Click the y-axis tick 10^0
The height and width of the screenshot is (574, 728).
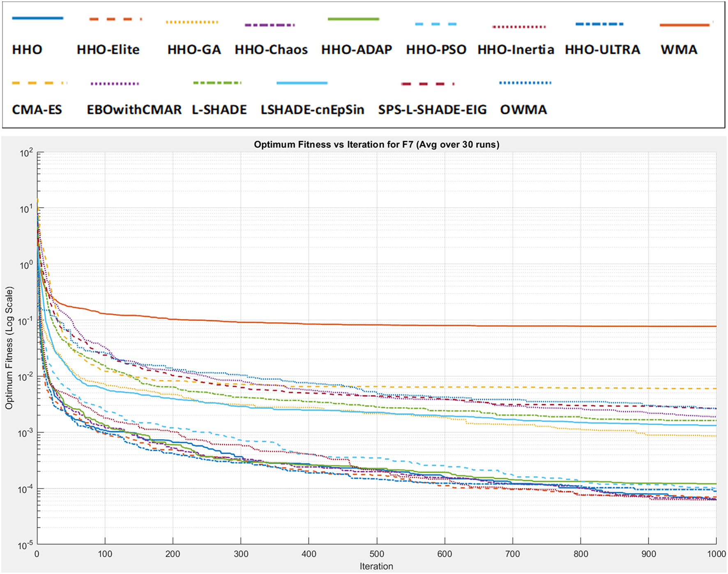25,265
